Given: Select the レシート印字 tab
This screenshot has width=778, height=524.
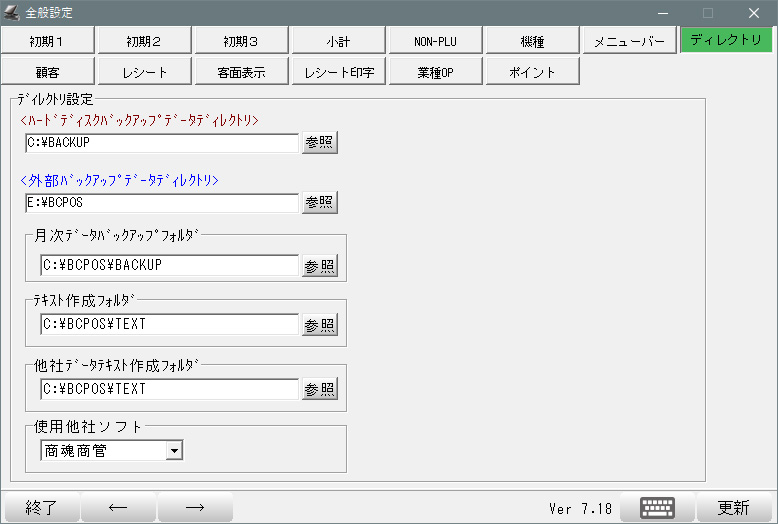Looking at the screenshot, I should pyautogui.click(x=338, y=72).
